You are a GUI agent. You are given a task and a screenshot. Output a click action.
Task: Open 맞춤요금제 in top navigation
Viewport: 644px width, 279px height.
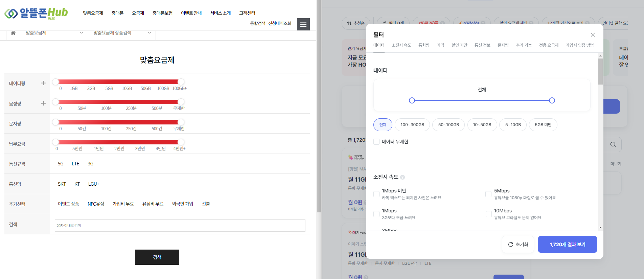click(93, 13)
